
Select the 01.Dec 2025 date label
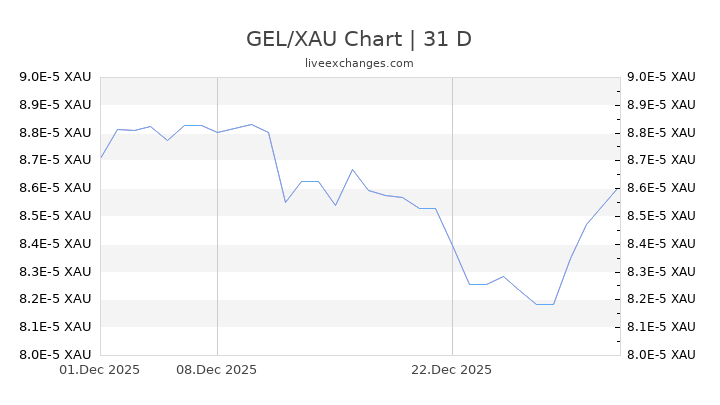pos(100,369)
